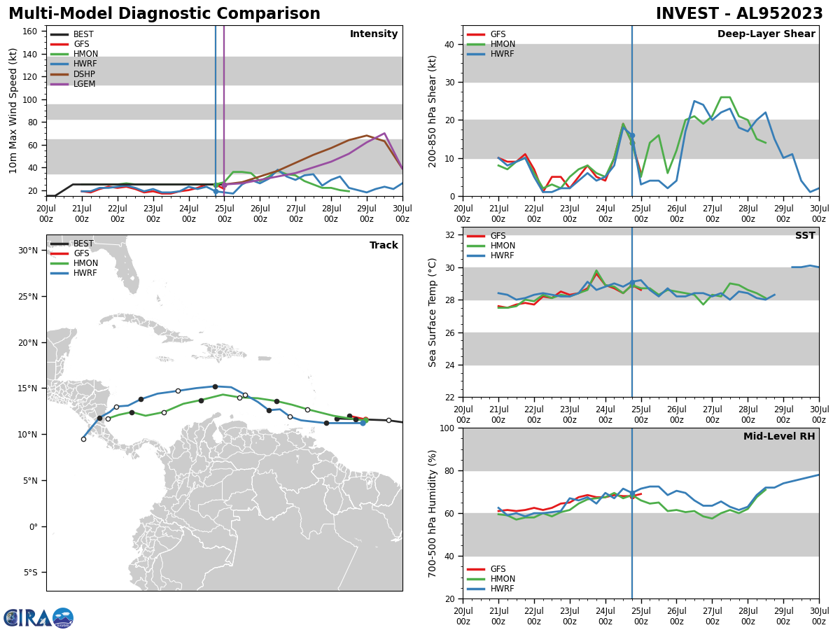
Task: Click the Intensity panel title
Action: (374, 34)
